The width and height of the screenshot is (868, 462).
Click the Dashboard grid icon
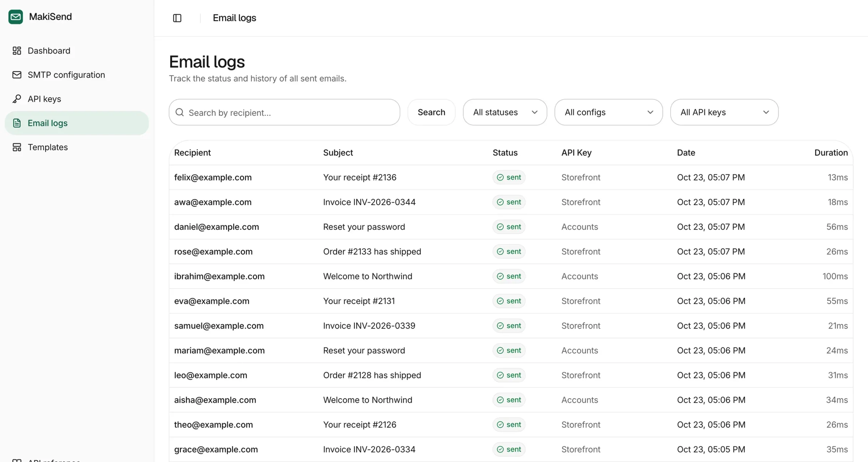click(17, 51)
